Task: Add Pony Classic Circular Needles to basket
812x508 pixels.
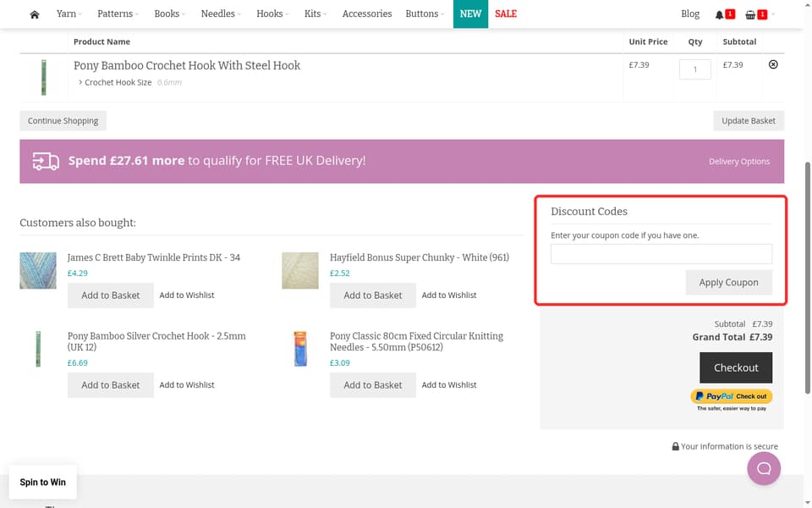Action: [373, 385]
